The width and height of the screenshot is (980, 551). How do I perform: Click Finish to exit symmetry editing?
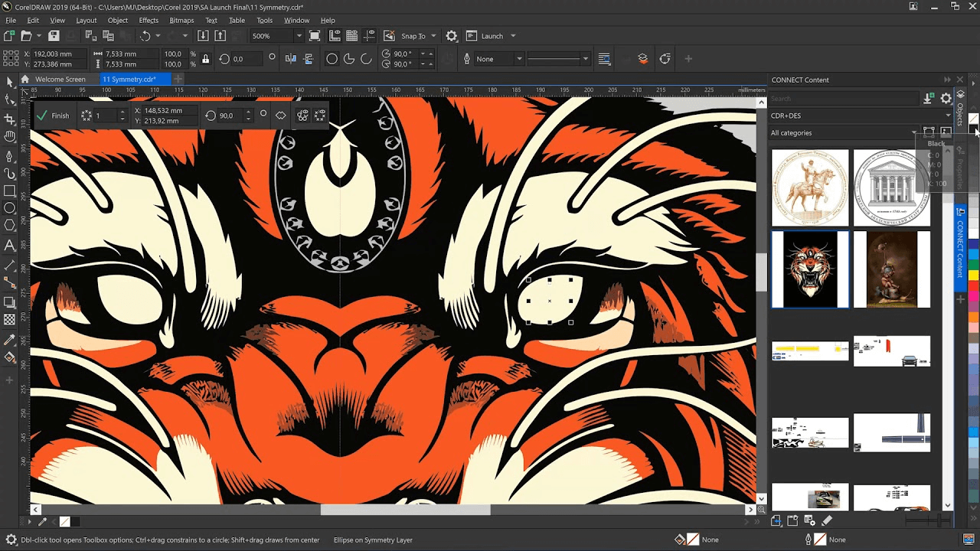pyautogui.click(x=53, y=116)
